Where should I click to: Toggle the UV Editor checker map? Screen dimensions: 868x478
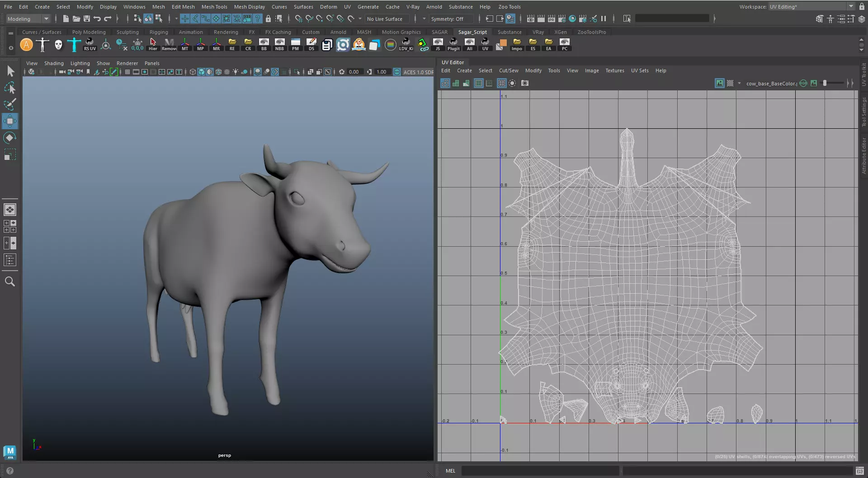point(730,83)
